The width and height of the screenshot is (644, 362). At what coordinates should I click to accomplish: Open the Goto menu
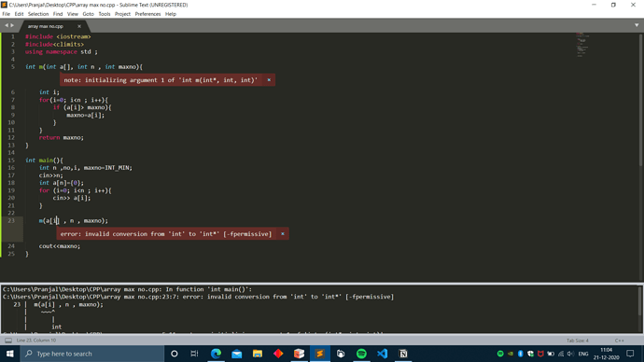click(x=89, y=14)
